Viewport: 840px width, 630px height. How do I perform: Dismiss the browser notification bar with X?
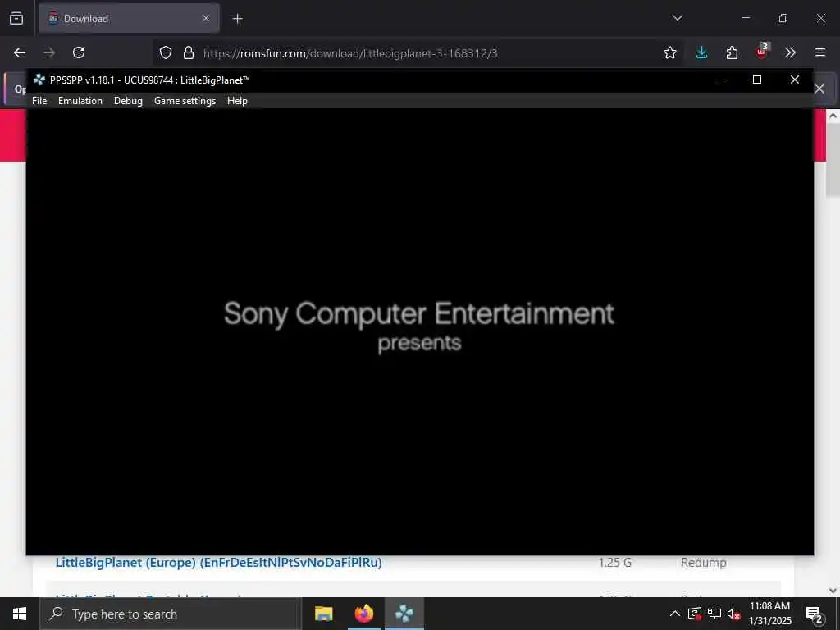tap(819, 89)
